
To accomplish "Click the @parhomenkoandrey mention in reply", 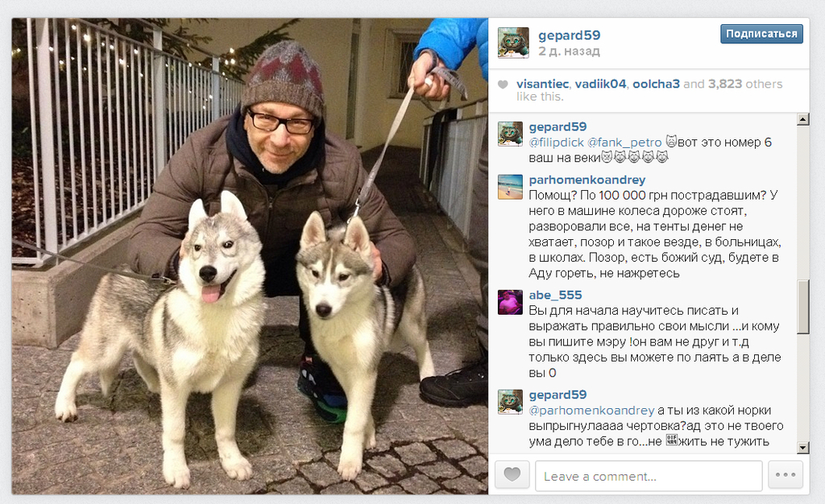I will 591,411.
